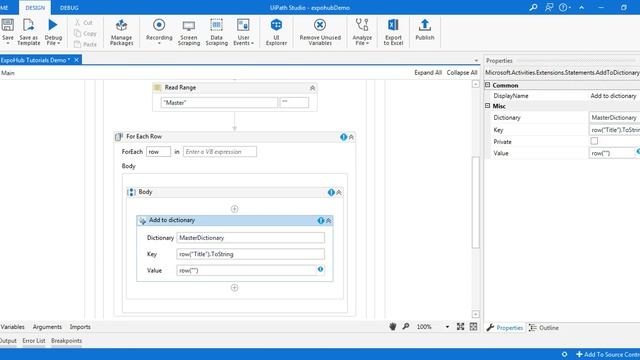The width and height of the screenshot is (640, 360).
Task: Click info icon on For Each Row
Action: (343, 137)
